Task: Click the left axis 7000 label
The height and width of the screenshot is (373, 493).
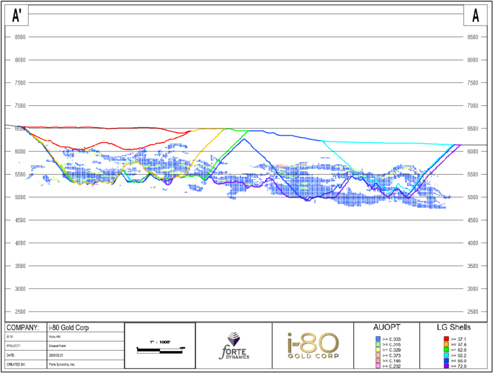Action: 20,106
